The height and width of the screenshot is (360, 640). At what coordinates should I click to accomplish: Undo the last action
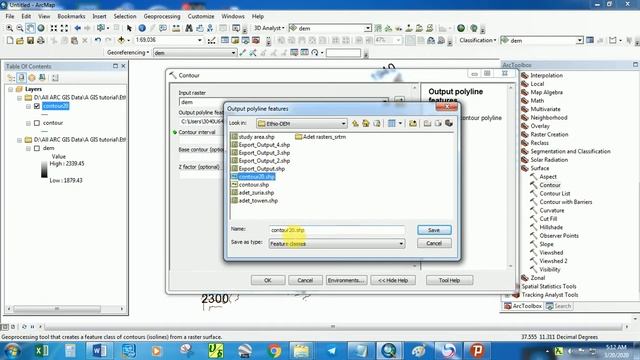98,40
